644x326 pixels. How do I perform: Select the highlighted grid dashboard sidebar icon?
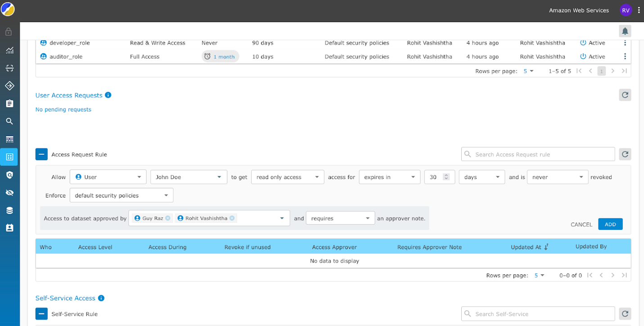coord(9,157)
